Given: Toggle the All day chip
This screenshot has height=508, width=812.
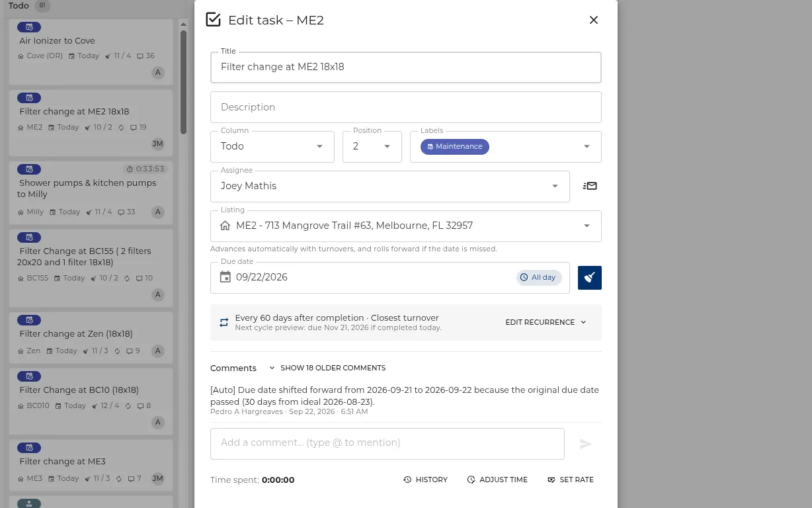Looking at the screenshot, I should (x=539, y=277).
